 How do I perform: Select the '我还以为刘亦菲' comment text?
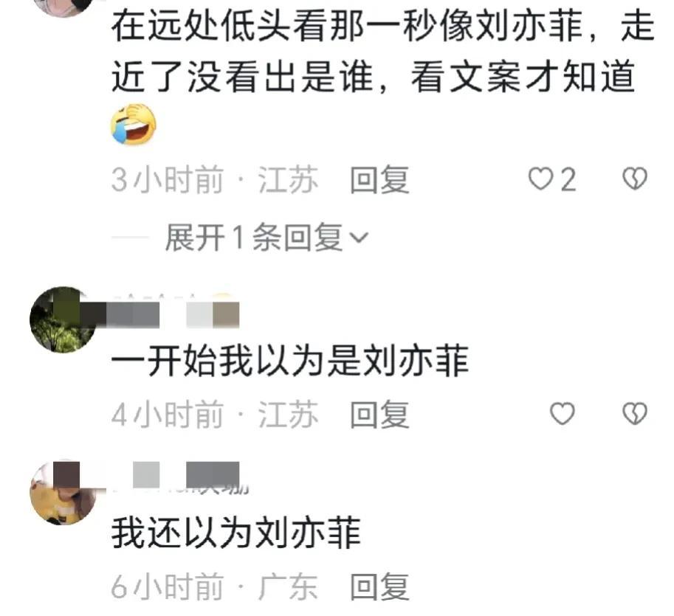(x=235, y=533)
